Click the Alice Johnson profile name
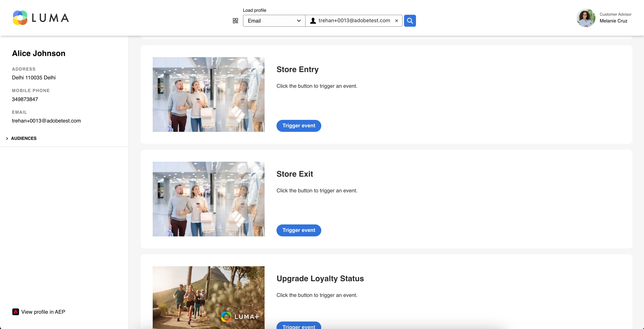Image resolution: width=644 pixels, height=329 pixels. click(39, 53)
